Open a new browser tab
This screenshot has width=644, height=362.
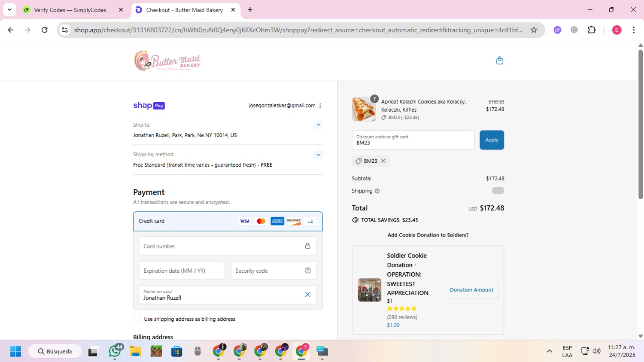[x=250, y=10]
